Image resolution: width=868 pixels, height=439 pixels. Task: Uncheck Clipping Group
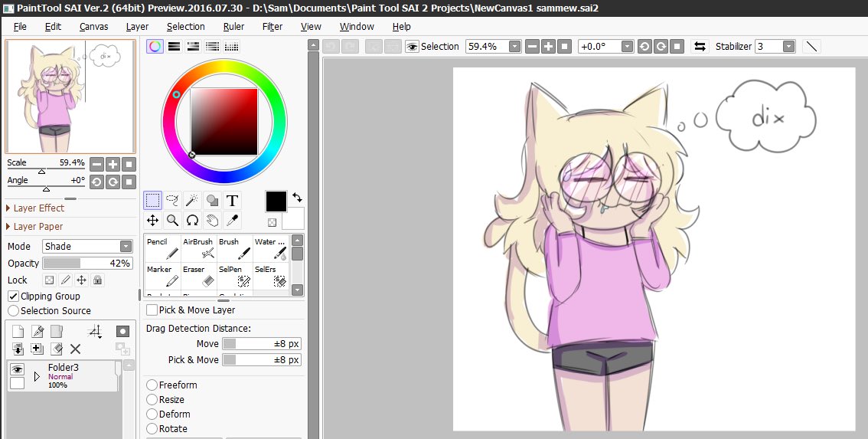[x=13, y=296]
